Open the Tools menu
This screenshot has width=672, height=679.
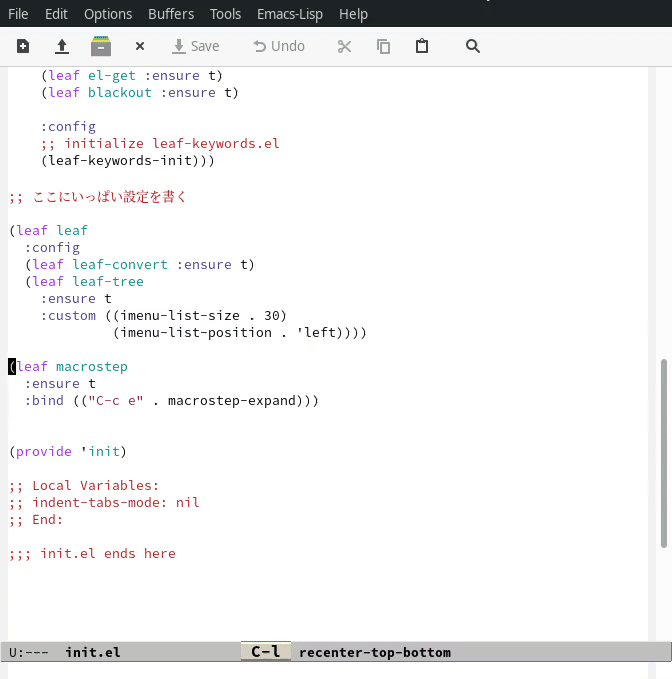[x=226, y=14]
